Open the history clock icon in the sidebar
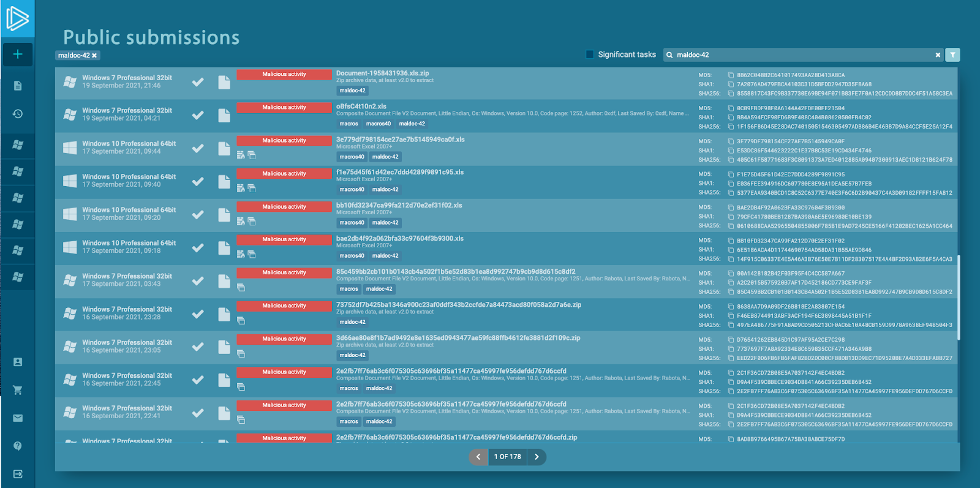Screen dimensions: 980x488 pyautogui.click(x=18, y=114)
